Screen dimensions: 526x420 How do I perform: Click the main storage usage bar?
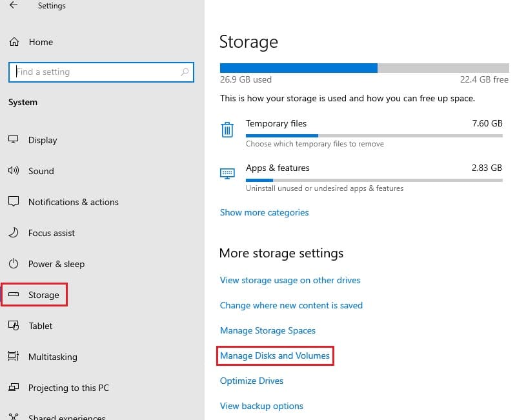[x=364, y=68]
